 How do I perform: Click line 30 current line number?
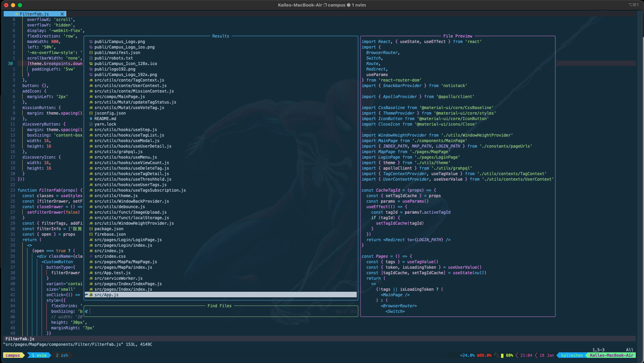click(x=10, y=64)
